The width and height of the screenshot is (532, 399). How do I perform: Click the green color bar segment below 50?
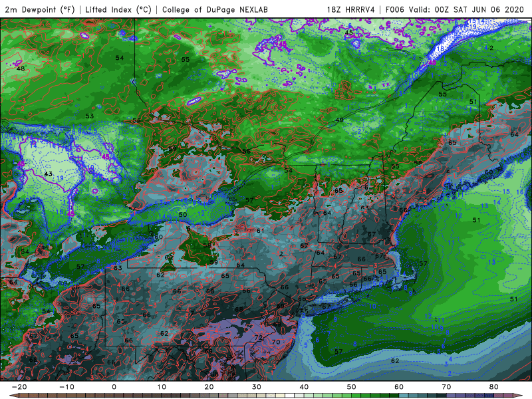(x=356, y=396)
